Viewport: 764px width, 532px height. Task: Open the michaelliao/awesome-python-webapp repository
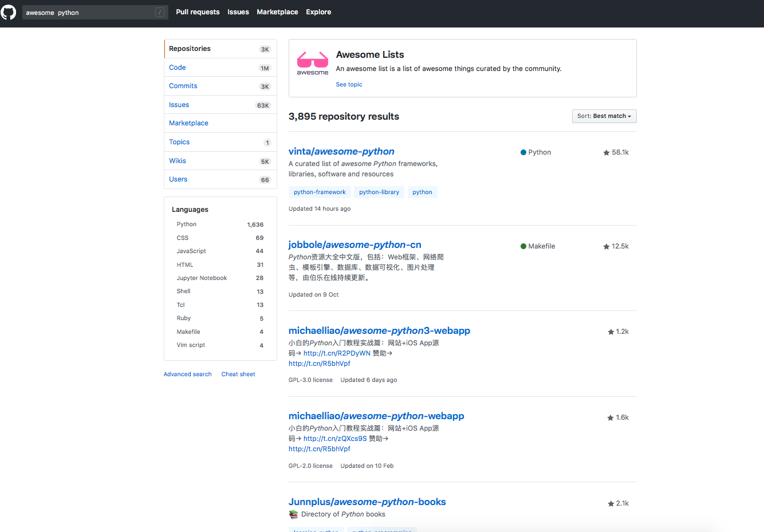[376, 416]
